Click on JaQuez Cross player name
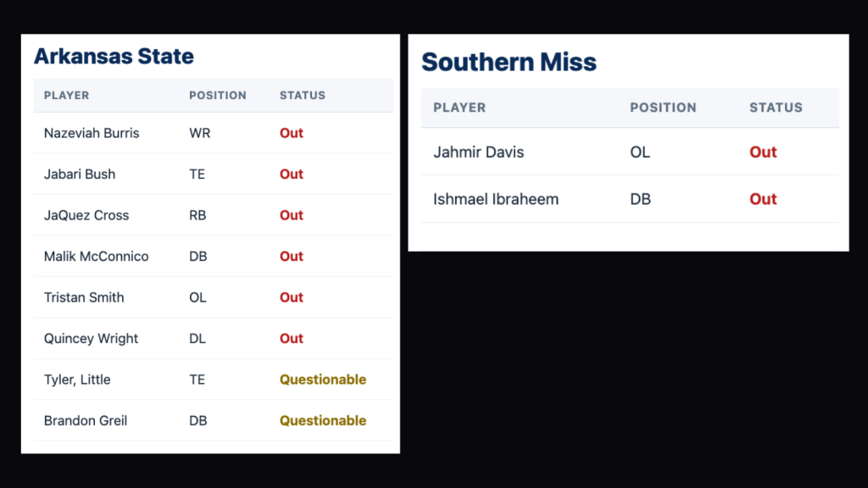 tap(86, 215)
